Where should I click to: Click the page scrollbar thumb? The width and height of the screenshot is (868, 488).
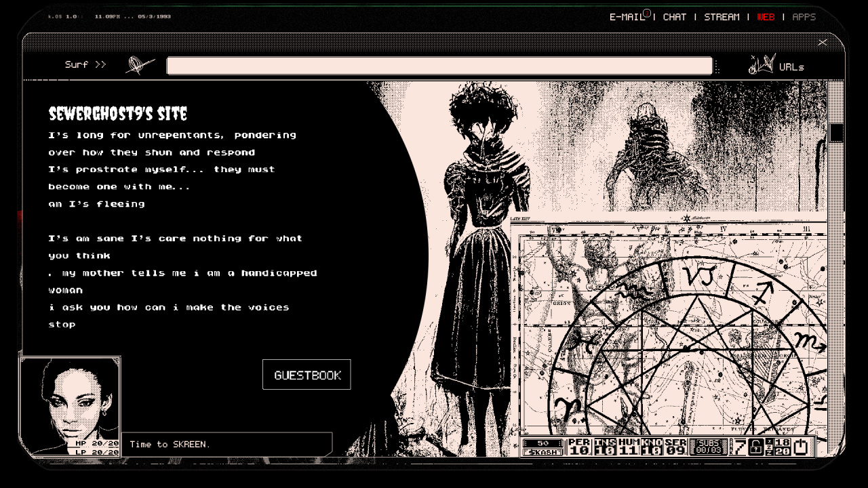click(x=836, y=133)
